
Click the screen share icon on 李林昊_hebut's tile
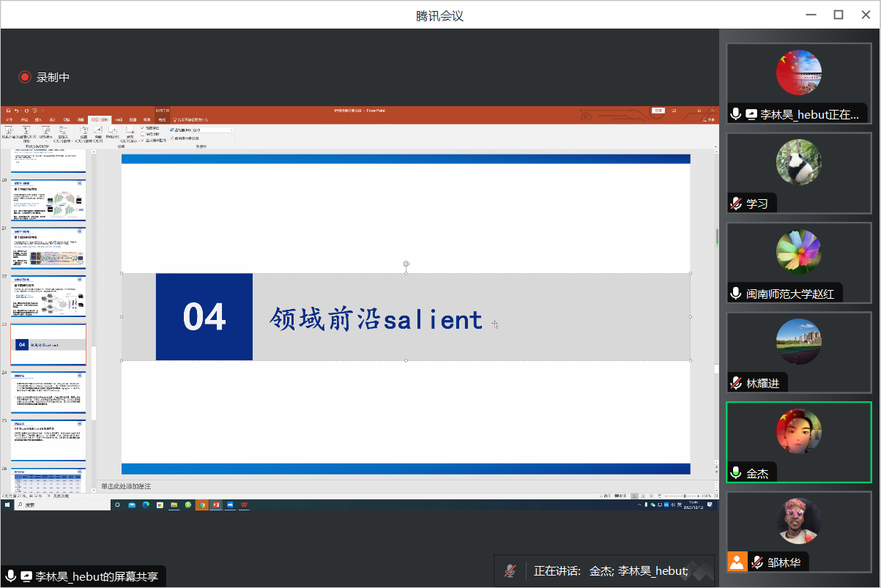pyautogui.click(x=751, y=114)
